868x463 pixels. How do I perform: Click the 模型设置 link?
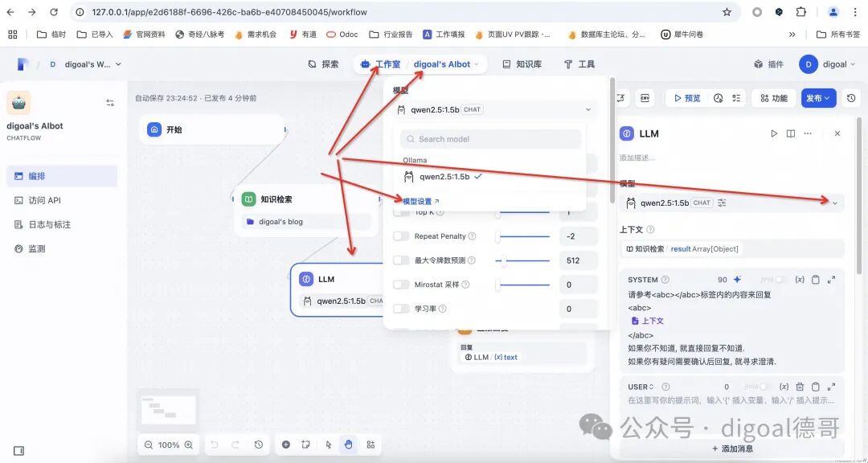click(x=421, y=201)
